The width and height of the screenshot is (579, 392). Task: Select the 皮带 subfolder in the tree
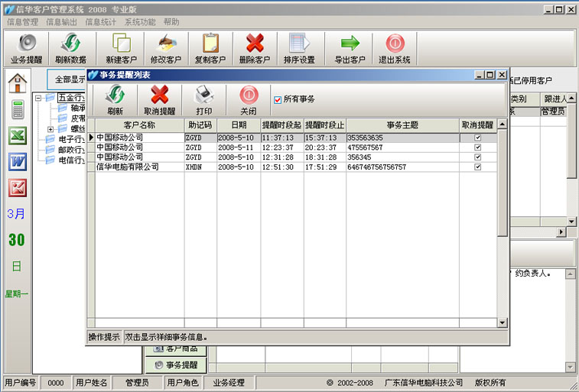72,118
